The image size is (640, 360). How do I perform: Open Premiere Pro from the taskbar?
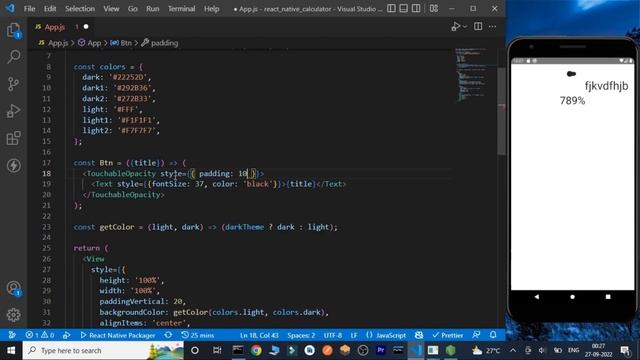[x=381, y=350]
